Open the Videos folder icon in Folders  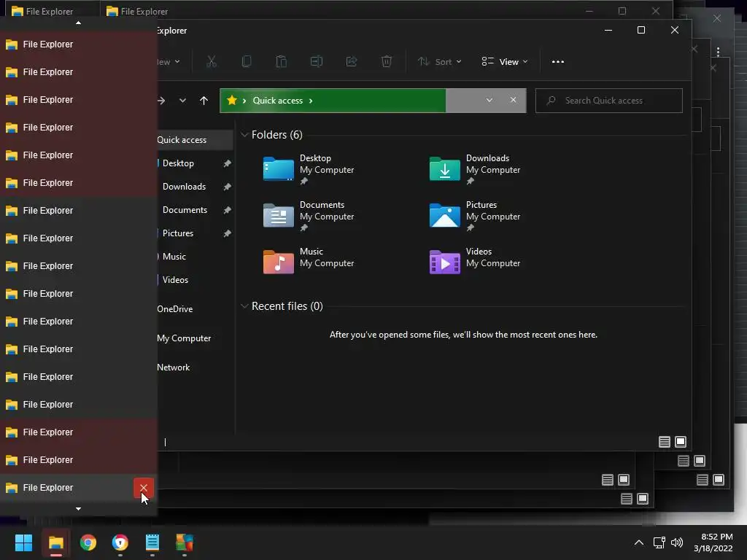click(444, 262)
